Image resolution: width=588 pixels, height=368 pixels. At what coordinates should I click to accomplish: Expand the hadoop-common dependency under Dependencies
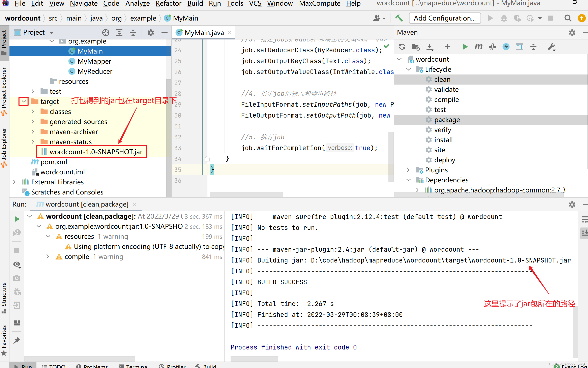point(418,190)
